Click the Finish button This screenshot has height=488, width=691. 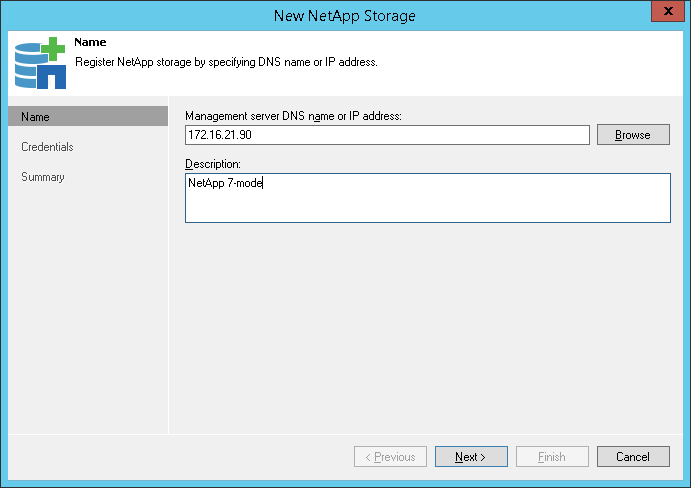tap(552, 457)
